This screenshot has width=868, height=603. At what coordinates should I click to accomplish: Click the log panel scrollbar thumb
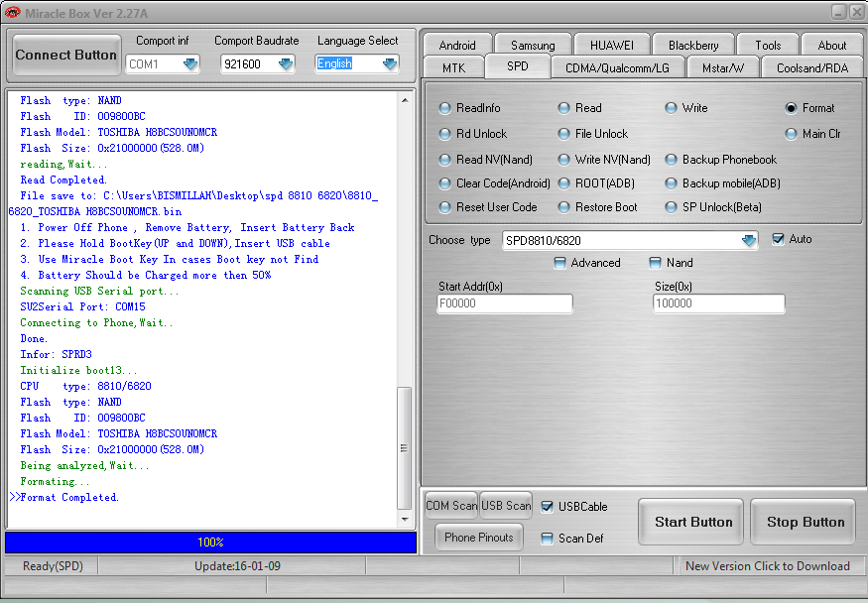point(405,447)
